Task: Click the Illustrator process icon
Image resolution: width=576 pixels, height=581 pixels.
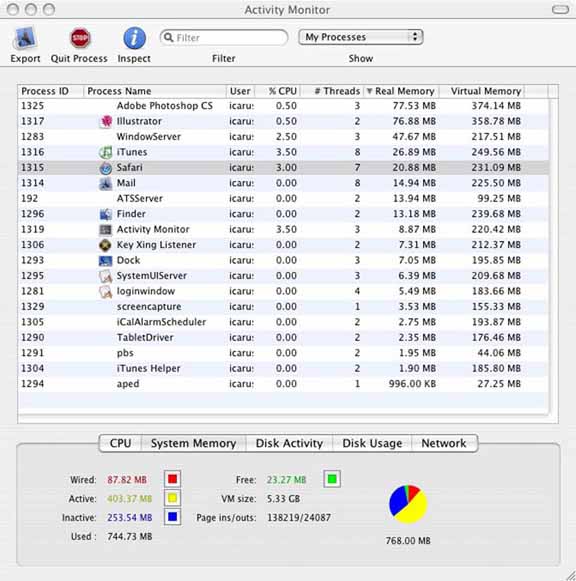Action: pyautogui.click(x=106, y=121)
